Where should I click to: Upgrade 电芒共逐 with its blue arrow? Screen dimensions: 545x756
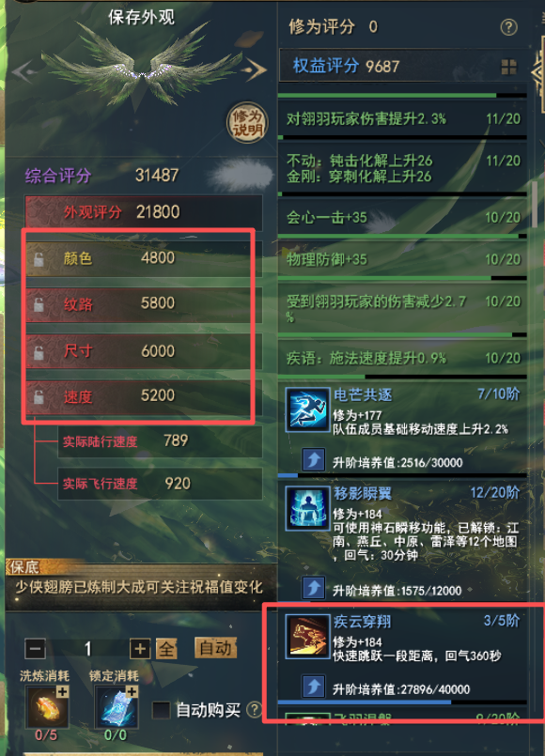point(314,459)
